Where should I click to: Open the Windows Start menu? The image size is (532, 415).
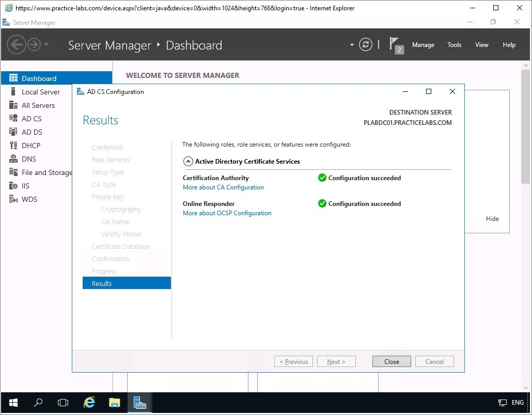click(x=13, y=403)
